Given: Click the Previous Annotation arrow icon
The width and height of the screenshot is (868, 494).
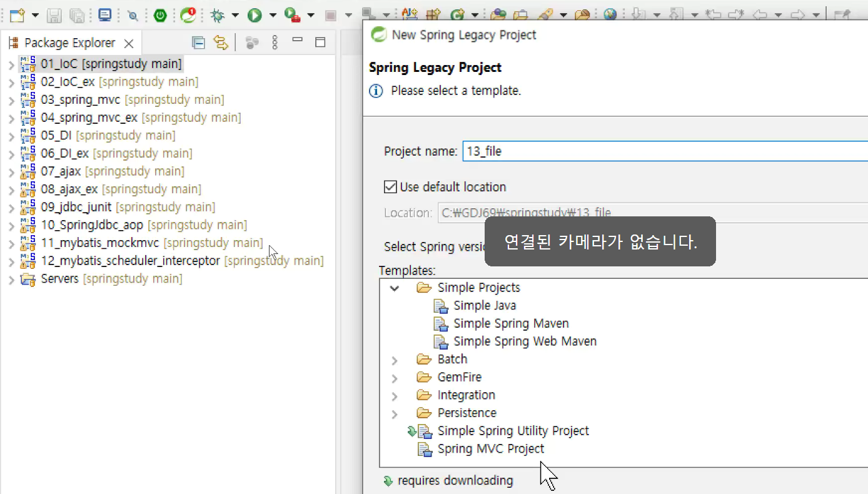Looking at the screenshot, I should click(677, 15).
